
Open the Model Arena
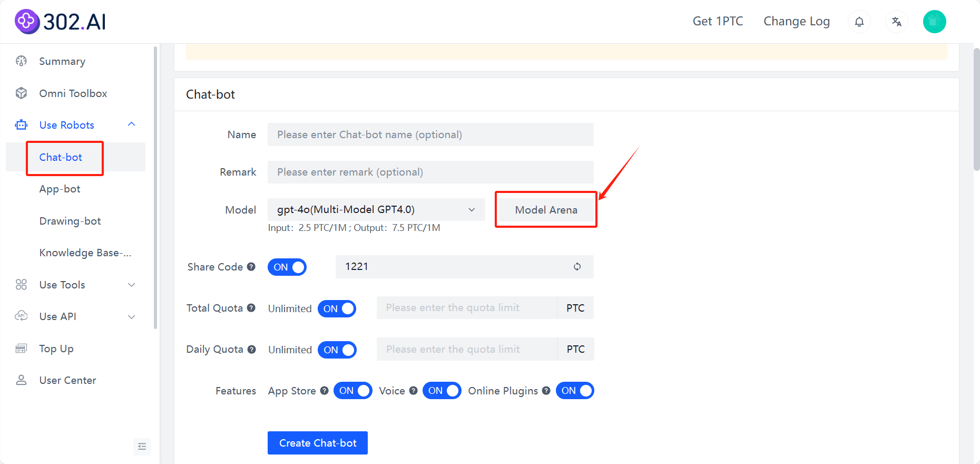546,210
